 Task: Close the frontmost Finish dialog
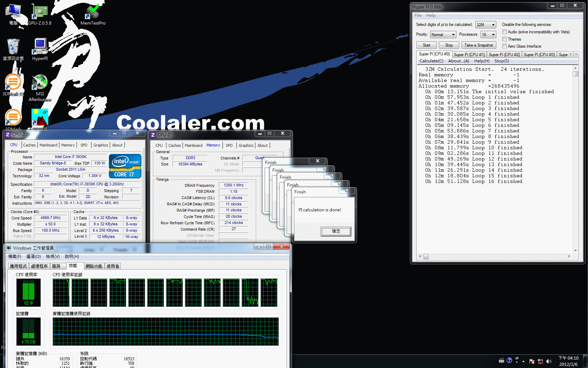[x=347, y=190]
